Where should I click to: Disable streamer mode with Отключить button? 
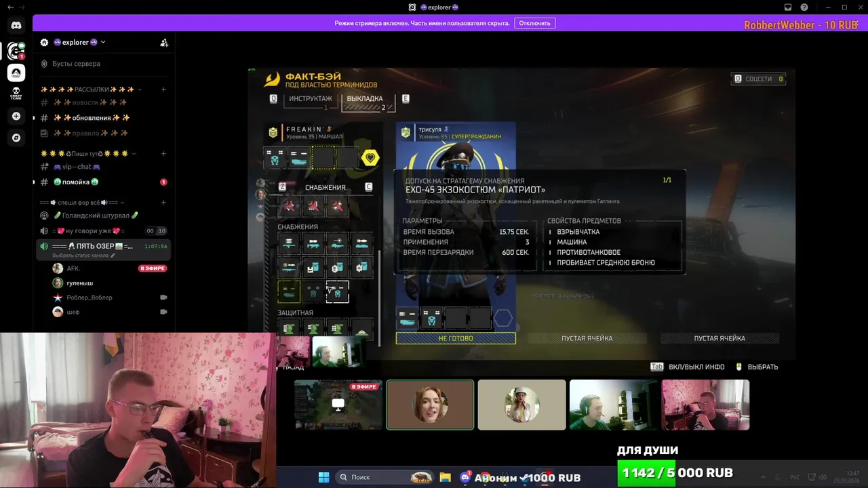point(534,23)
